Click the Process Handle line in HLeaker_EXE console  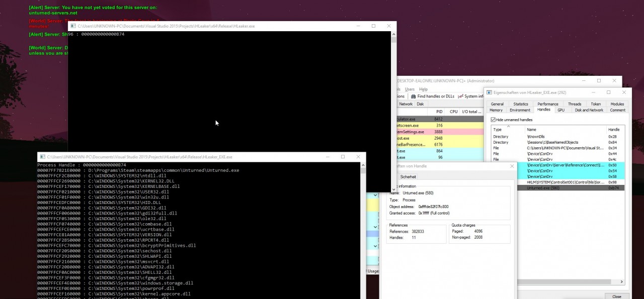coord(82,165)
